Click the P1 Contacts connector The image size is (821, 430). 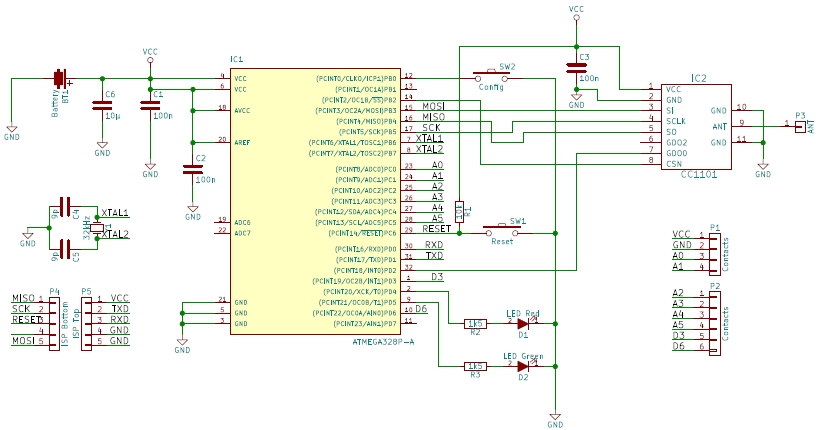pos(715,254)
